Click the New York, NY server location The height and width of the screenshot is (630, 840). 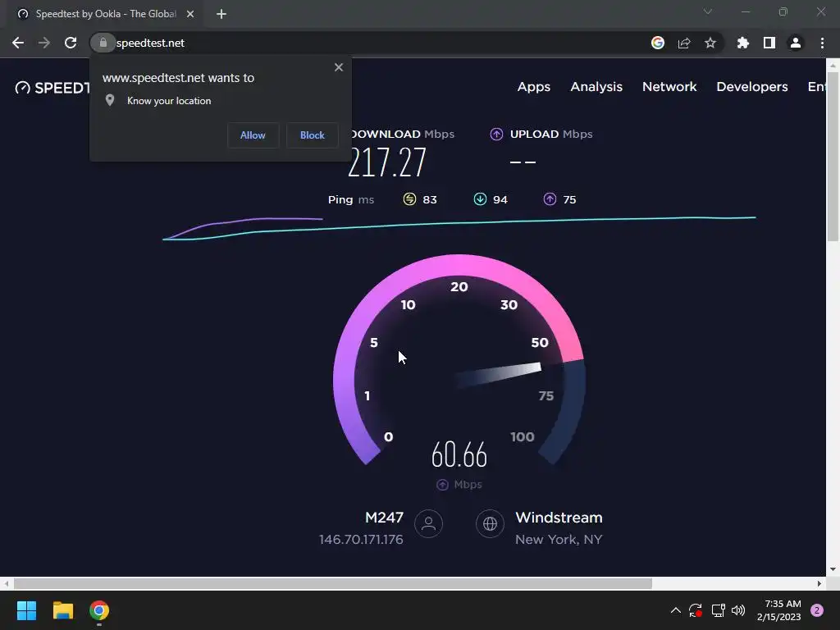pos(559,540)
